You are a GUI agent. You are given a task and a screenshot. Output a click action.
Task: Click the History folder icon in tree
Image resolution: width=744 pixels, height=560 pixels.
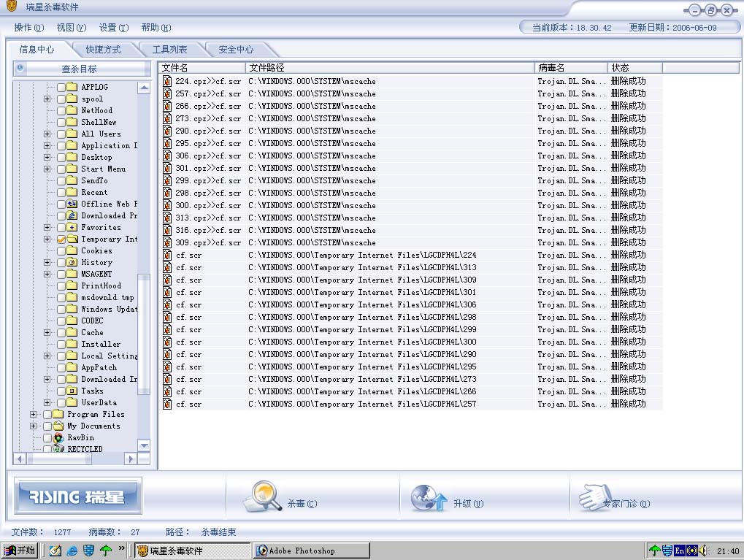(72, 262)
